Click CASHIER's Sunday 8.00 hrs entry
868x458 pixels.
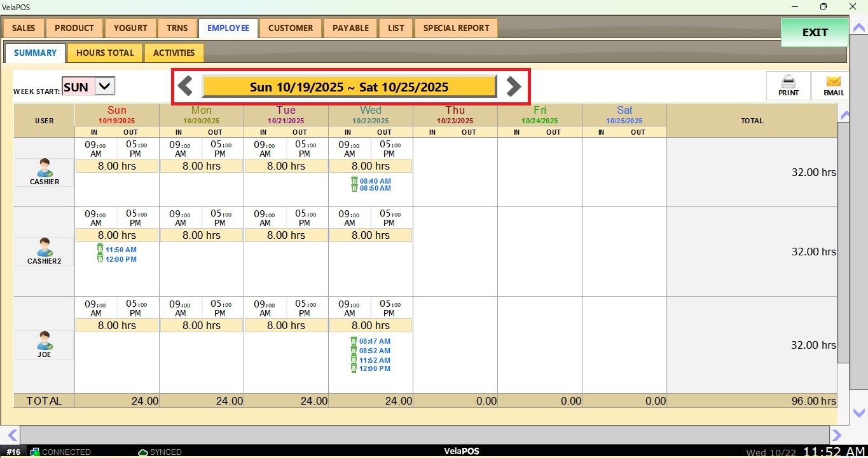(116, 166)
